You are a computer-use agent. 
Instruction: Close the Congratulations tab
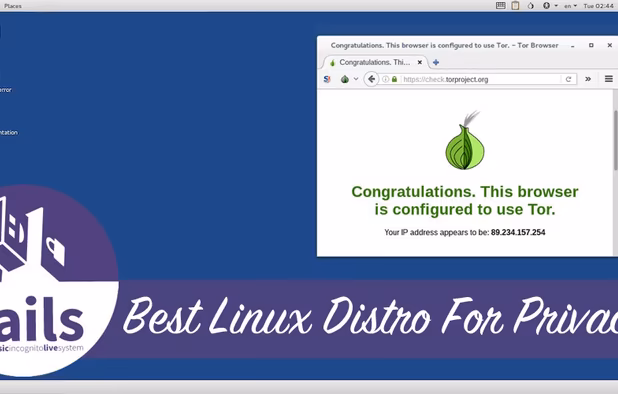[420, 62]
